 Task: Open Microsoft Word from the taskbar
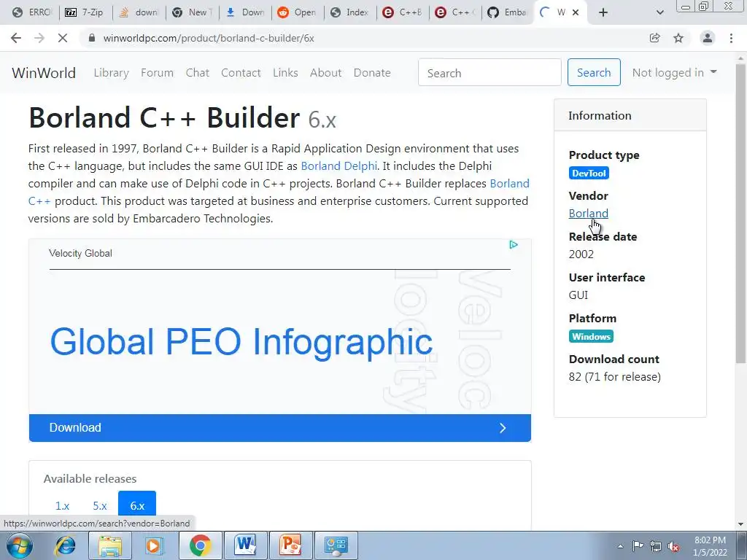[x=245, y=545]
